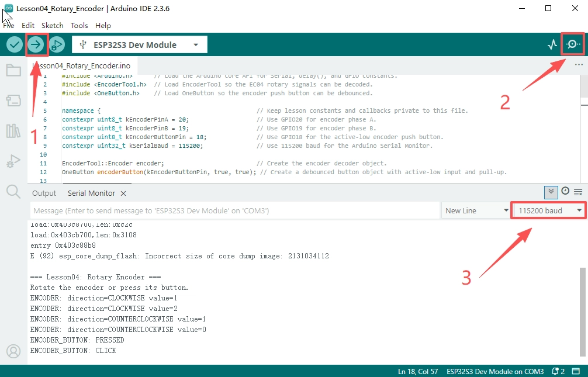
Task: Open the 115200 baud rate dropdown
Action: point(549,210)
